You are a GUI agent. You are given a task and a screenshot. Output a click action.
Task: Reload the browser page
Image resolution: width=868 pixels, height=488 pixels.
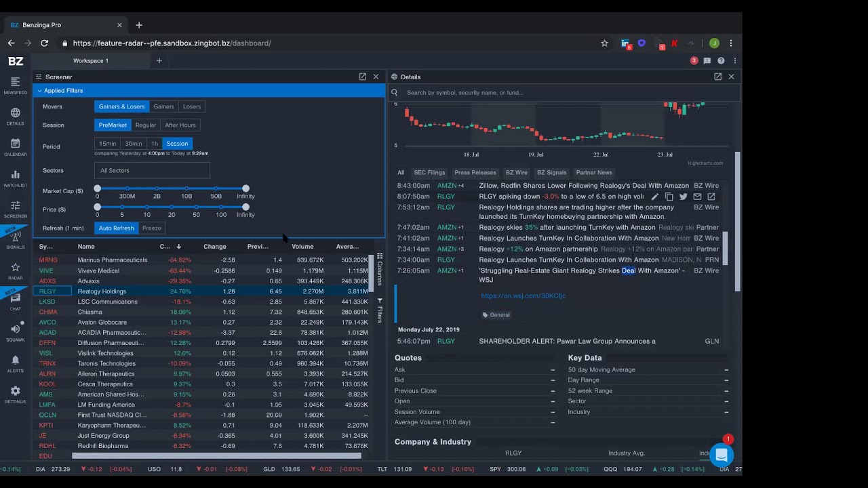pyautogui.click(x=44, y=43)
